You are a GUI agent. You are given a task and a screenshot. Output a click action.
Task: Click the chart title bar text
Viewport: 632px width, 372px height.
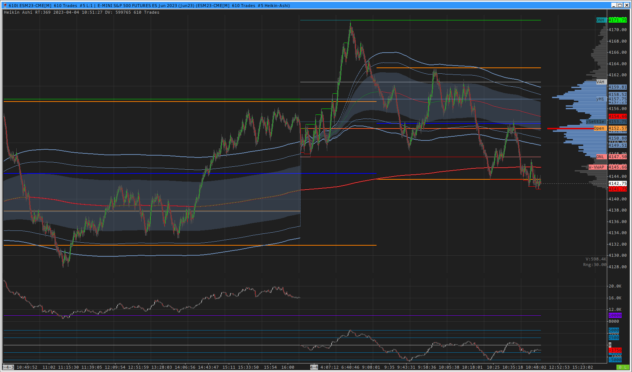[149, 6]
